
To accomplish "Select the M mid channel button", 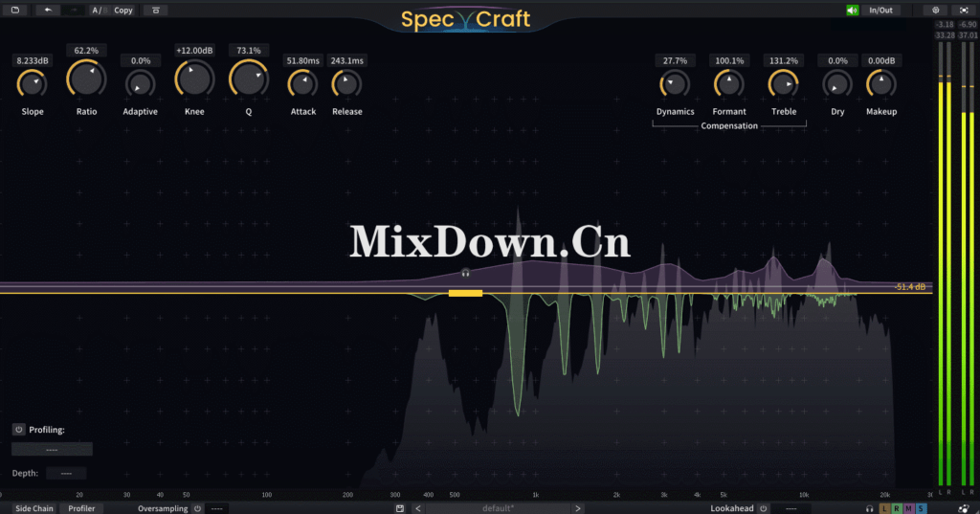I will pos(908,509).
